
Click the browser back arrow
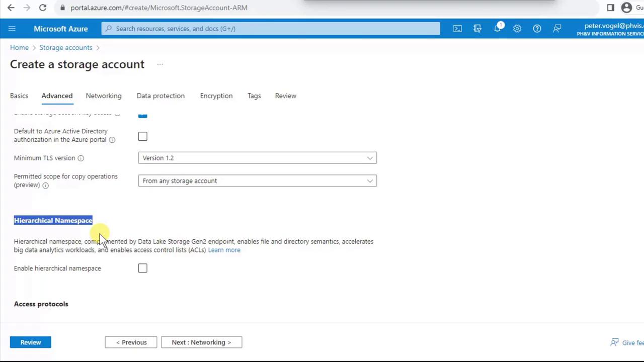click(11, 8)
